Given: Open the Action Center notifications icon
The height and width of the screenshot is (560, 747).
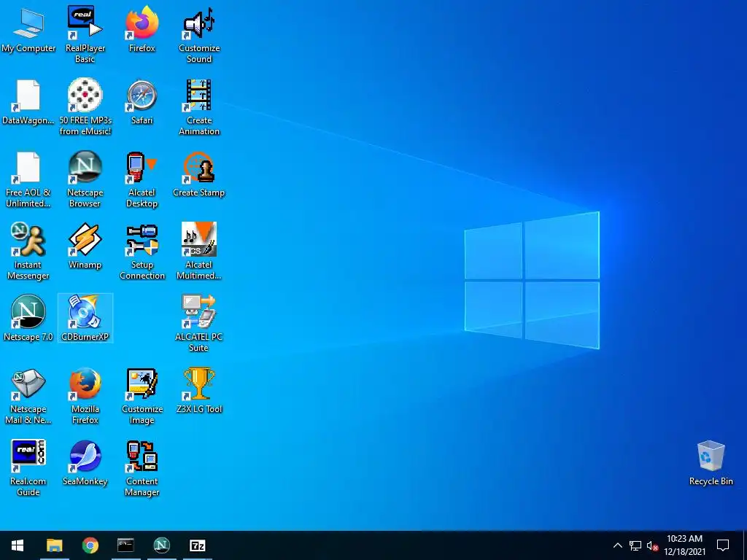Looking at the screenshot, I should point(723,545).
